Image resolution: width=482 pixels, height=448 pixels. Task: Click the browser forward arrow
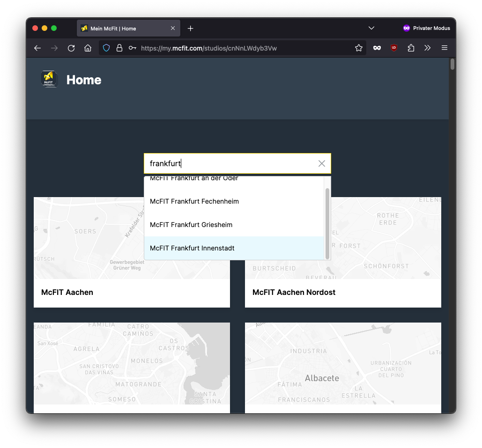[54, 48]
